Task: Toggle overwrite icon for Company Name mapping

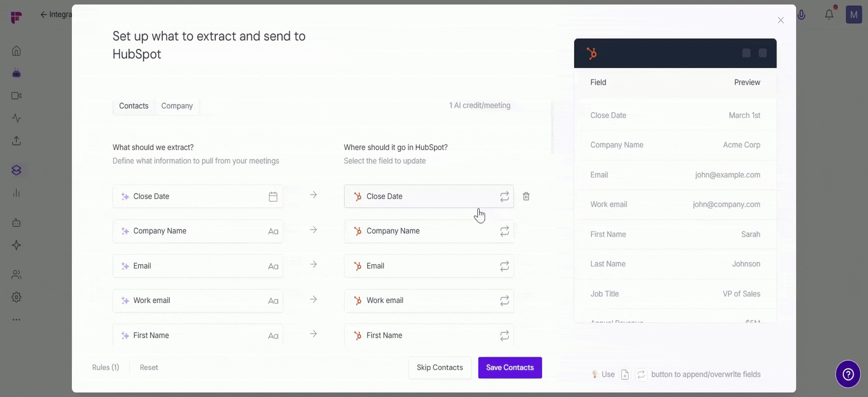Action: click(505, 231)
